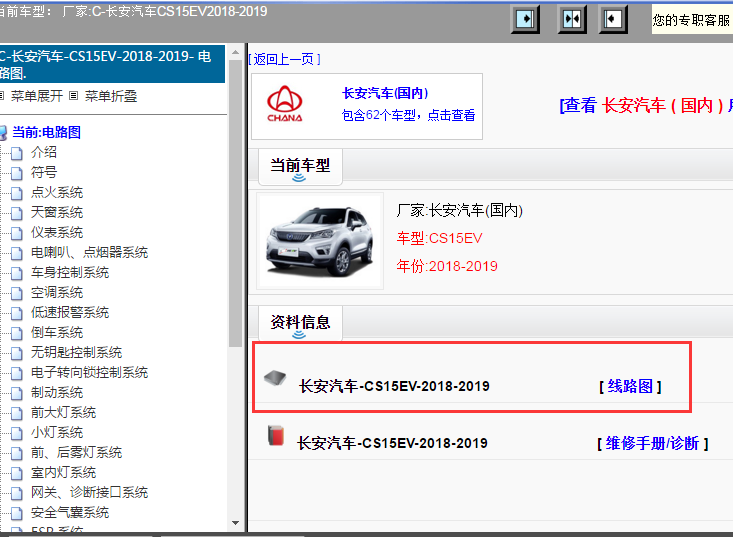Click the page icon next to 符号

[16, 173]
